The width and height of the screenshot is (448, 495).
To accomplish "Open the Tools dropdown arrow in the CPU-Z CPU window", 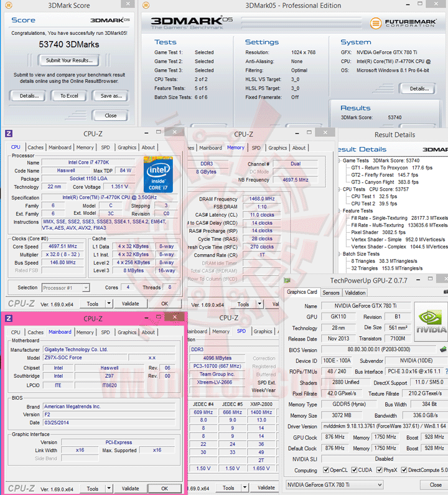I will [109, 304].
